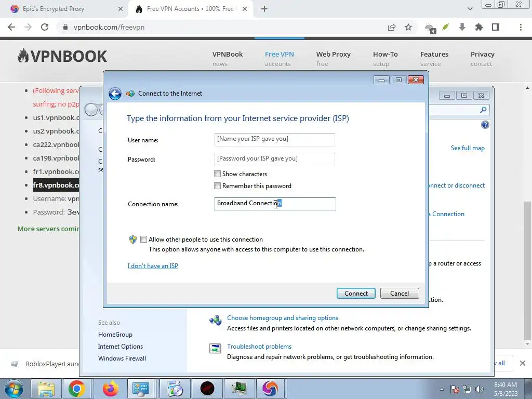Viewport: 532px width, 399px height.
Task: Open the Extensions puzzle-piece menu
Action: pos(478,27)
